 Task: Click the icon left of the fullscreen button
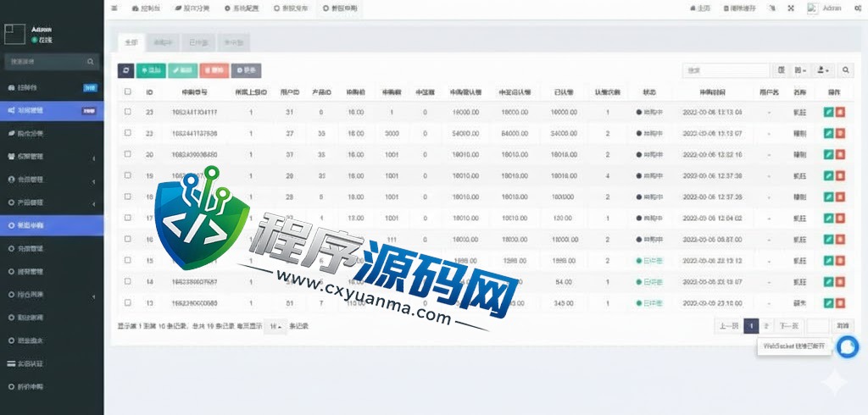coord(772,8)
